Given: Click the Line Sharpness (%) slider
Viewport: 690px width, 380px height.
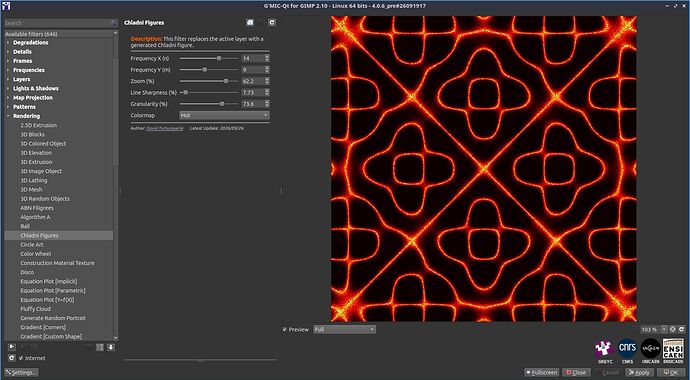Looking at the screenshot, I should point(209,93).
